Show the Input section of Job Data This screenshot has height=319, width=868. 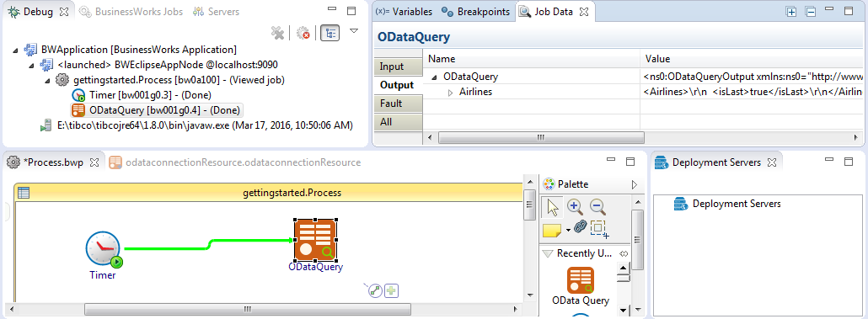(392, 66)
